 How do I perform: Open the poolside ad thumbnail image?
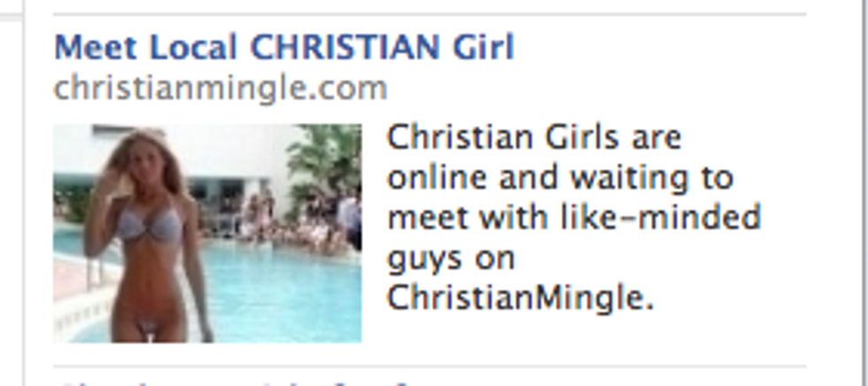207,233
